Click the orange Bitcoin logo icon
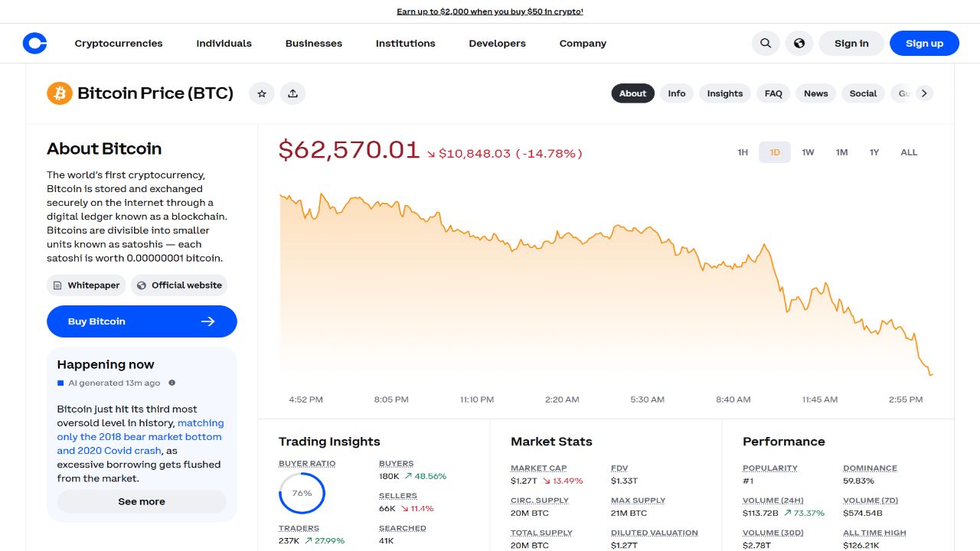 (x=60, y=93)
